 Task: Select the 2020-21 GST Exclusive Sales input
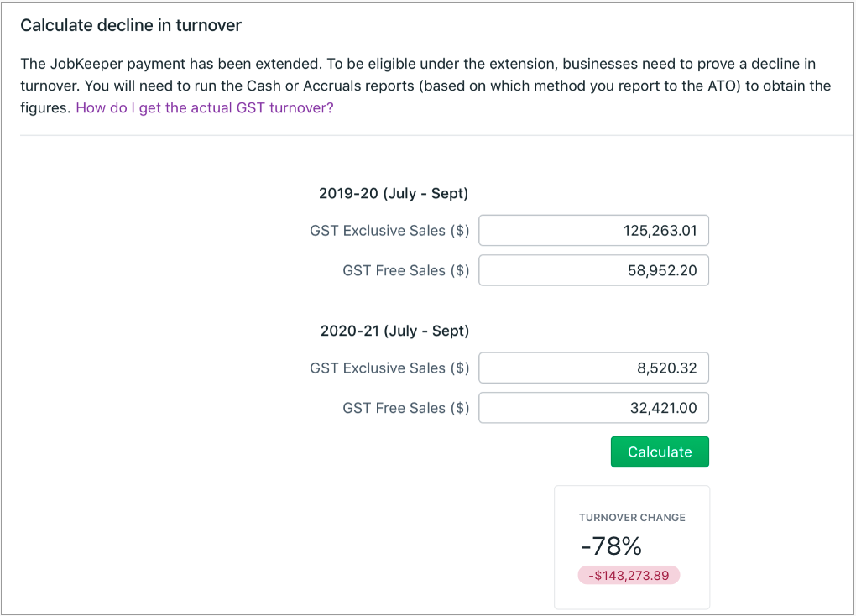593,368
